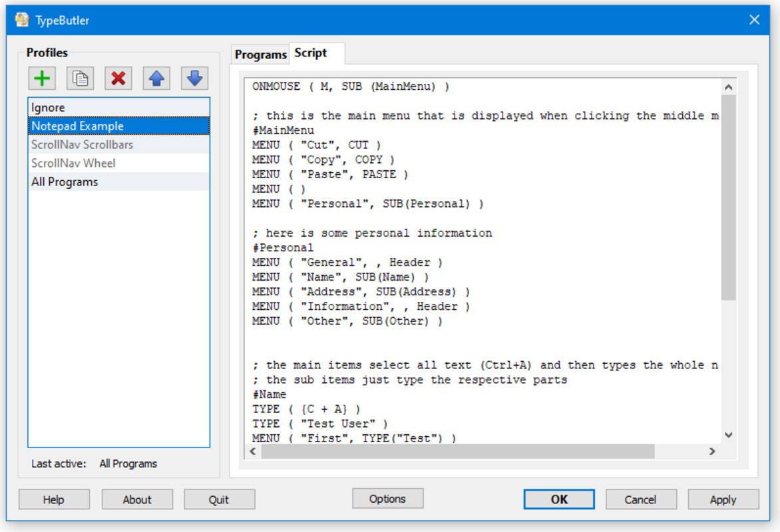Duplicate the selected profile with copy icon
The height and width of the screenshot is (532, 780).
[x=80, y=78]
